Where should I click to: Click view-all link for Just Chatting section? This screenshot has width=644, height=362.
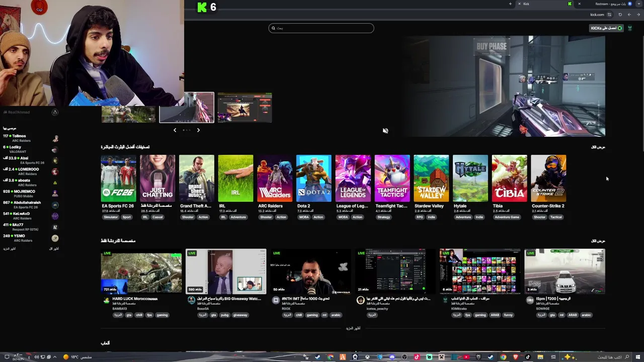click(x=598, y=241)
